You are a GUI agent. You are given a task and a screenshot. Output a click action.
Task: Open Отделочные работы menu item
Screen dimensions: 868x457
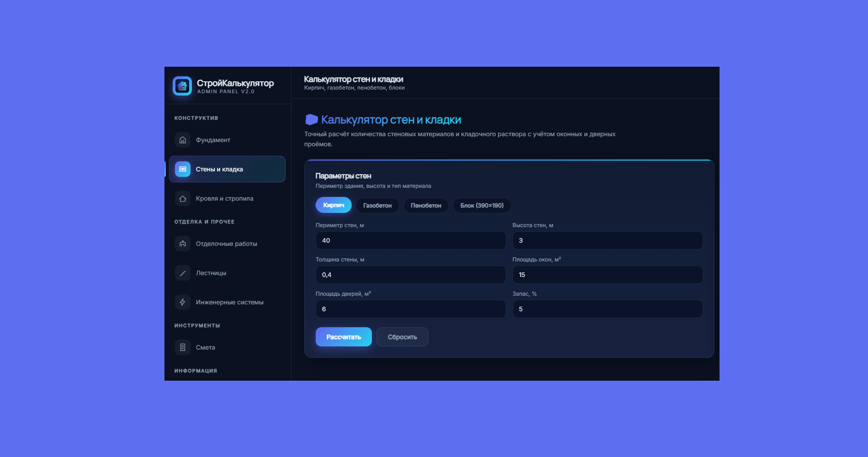click(x=227, y=244)
